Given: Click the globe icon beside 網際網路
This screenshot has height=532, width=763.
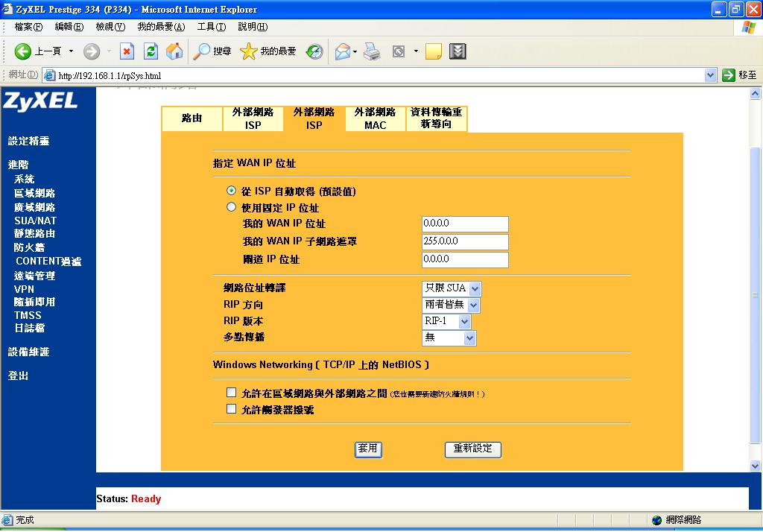Looking at the screenshot, I should (657, 520).
